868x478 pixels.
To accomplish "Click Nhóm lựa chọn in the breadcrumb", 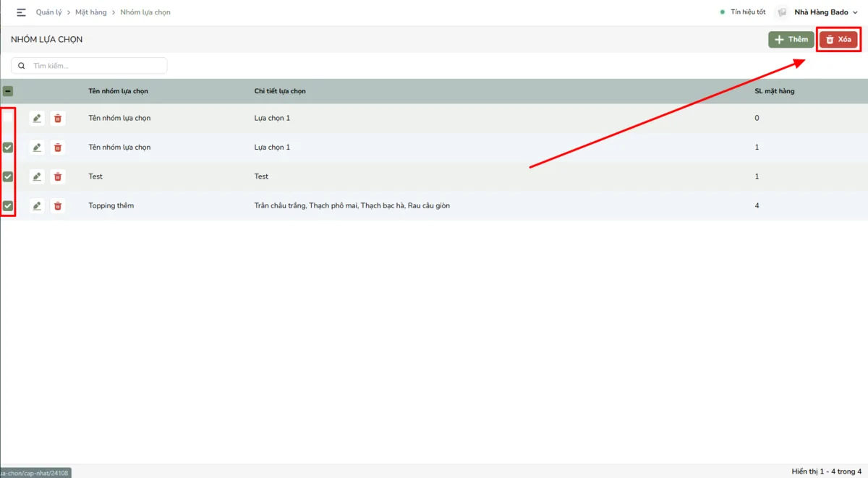I will pos(145,12).
